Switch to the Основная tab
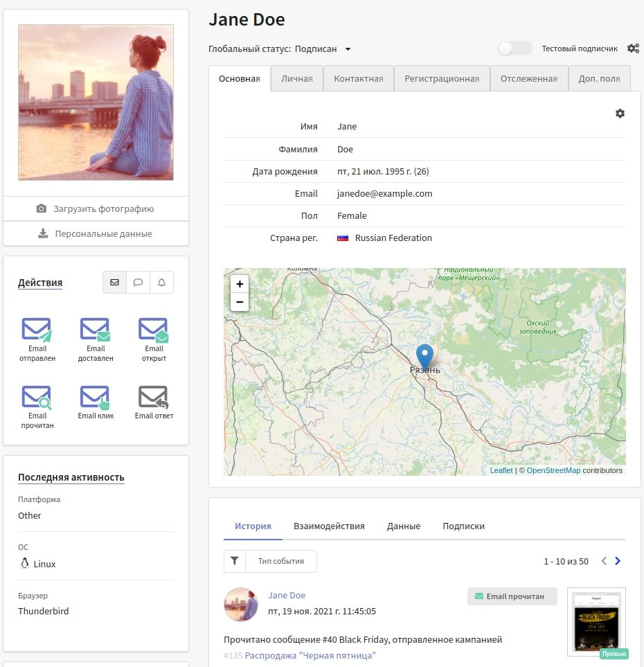 (240, 78)
